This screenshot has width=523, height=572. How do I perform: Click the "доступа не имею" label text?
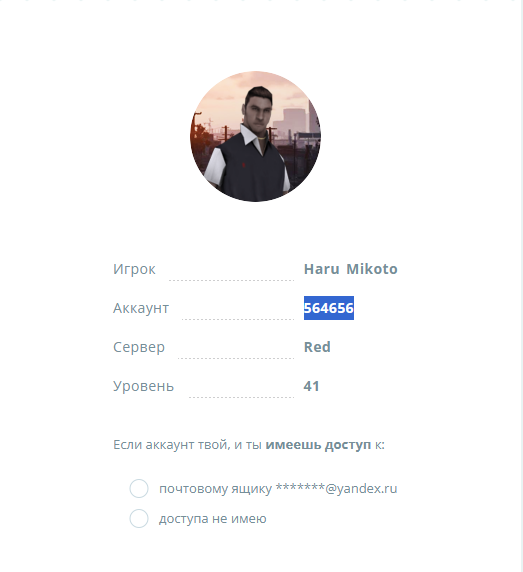(213, 519)
